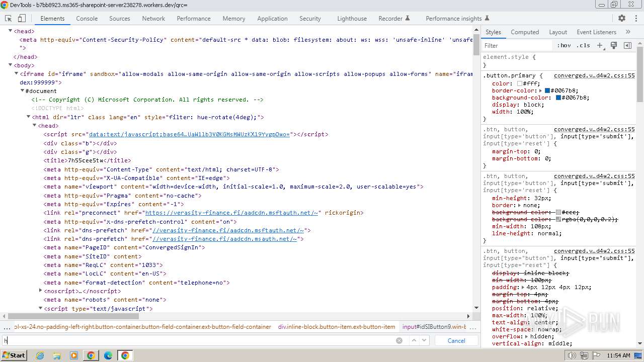
Task: Click the volume icon in system tray
Action: pos(572,355)
